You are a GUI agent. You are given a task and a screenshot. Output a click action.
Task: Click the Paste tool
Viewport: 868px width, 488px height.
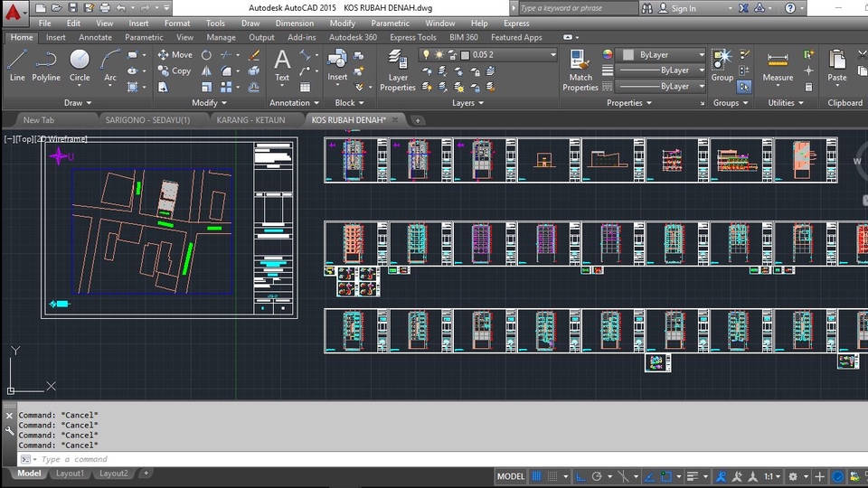click(837, 65)
